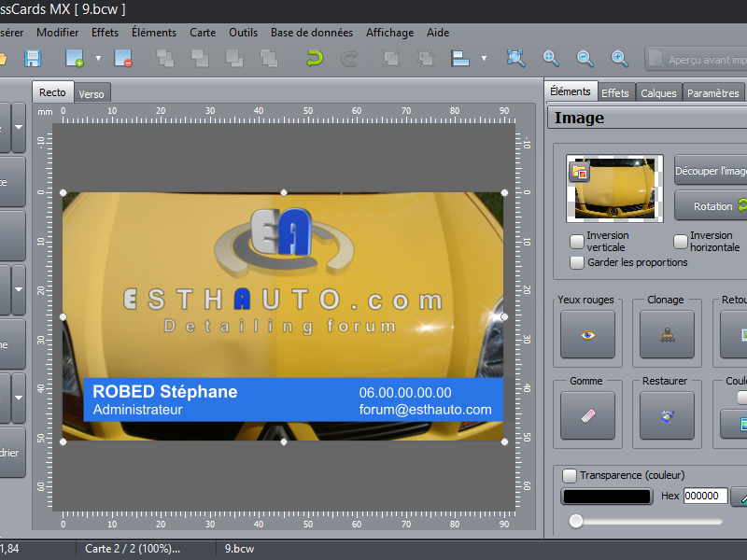Click the Restaurer button

[667, 415]
